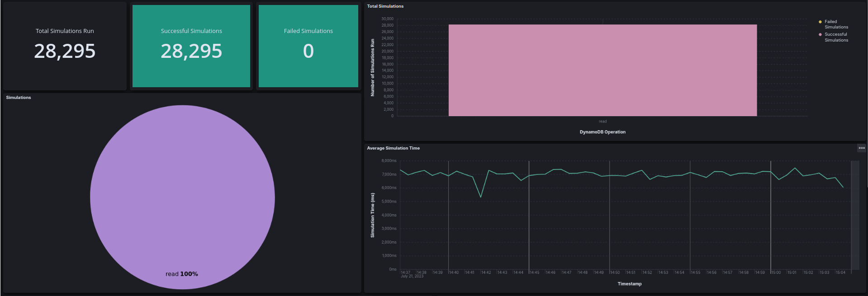Image resolution: width=868 pixels, height=296 pixels.
Task: Click the 15:00 timestamp gridline marker
Action: 771,217
